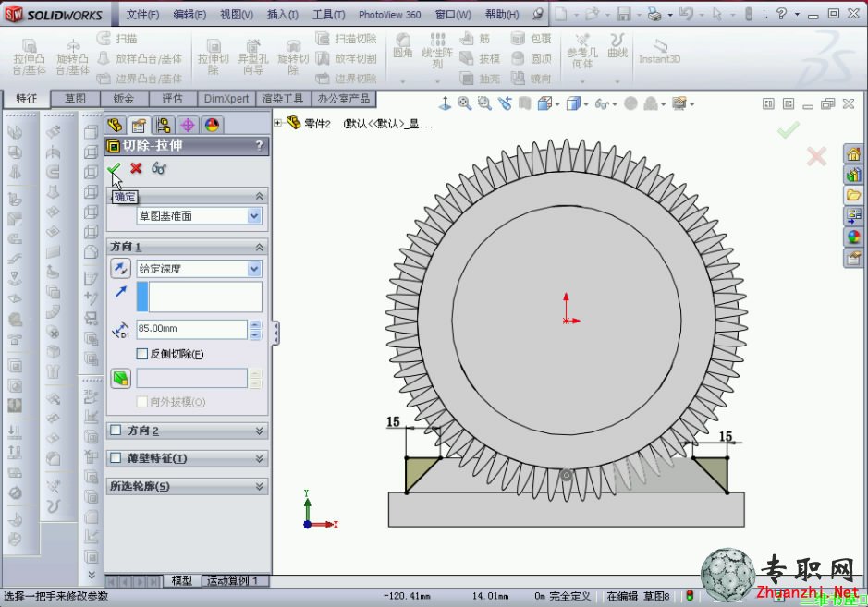The height and width of the screenshot is (607, 868).
Task: Open 工具(T) menu
Action: (328, 15)
